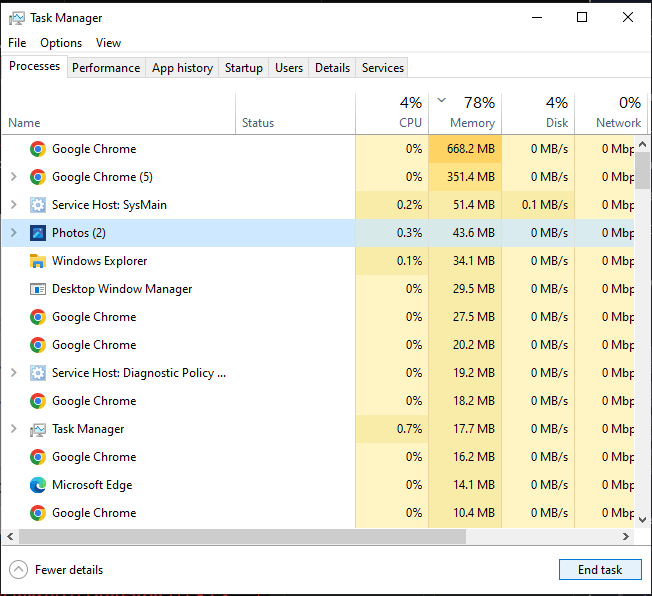Open the Options menu
The width and height of the screenshot is (652, 596).
point(61,43)
